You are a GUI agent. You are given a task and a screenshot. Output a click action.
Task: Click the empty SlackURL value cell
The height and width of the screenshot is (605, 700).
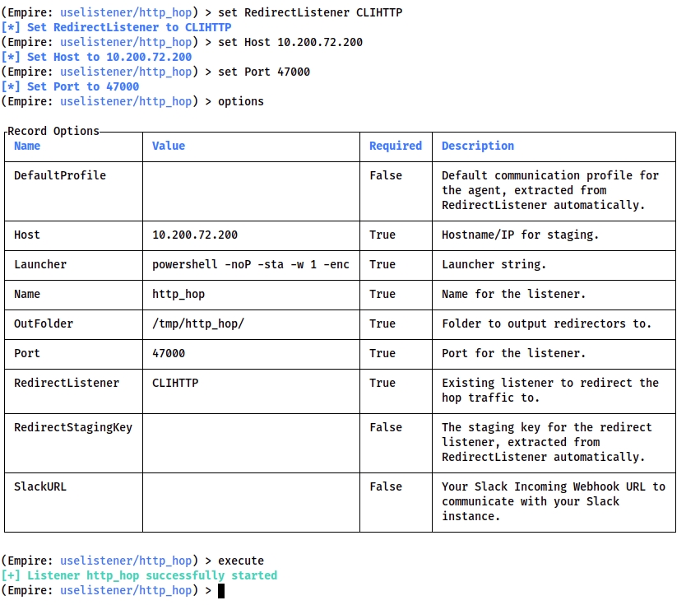[x=251, y=501]
